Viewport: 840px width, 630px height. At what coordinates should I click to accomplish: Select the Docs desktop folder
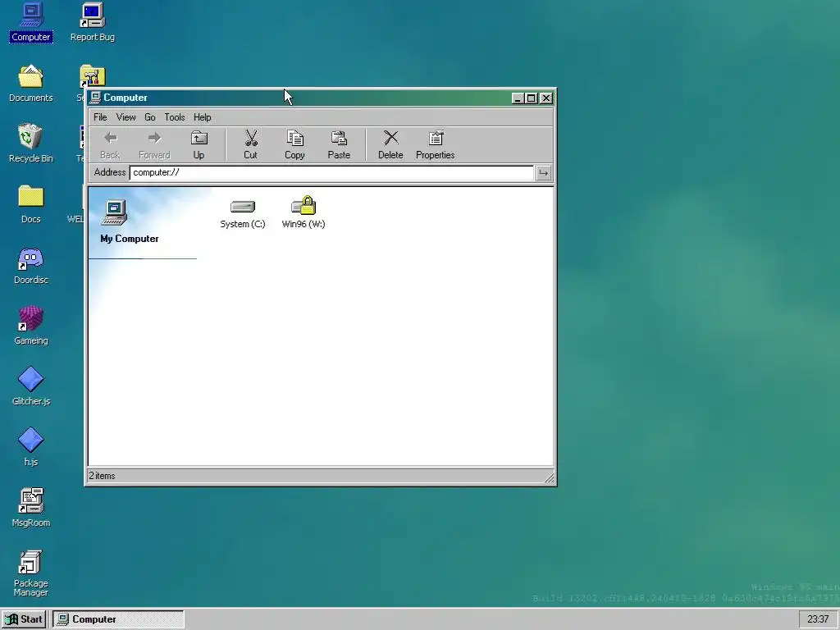pos(31,204)
